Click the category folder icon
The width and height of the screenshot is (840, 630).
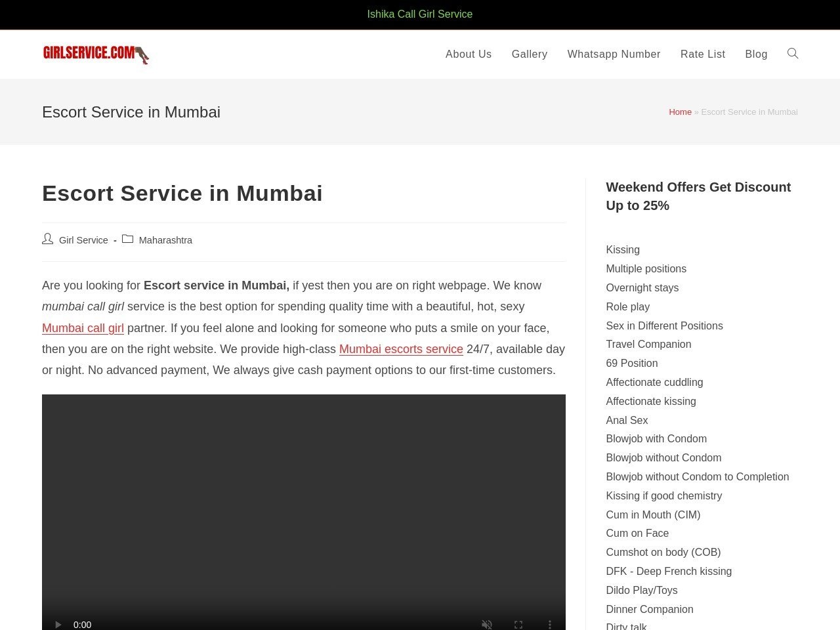pos(127,240)
